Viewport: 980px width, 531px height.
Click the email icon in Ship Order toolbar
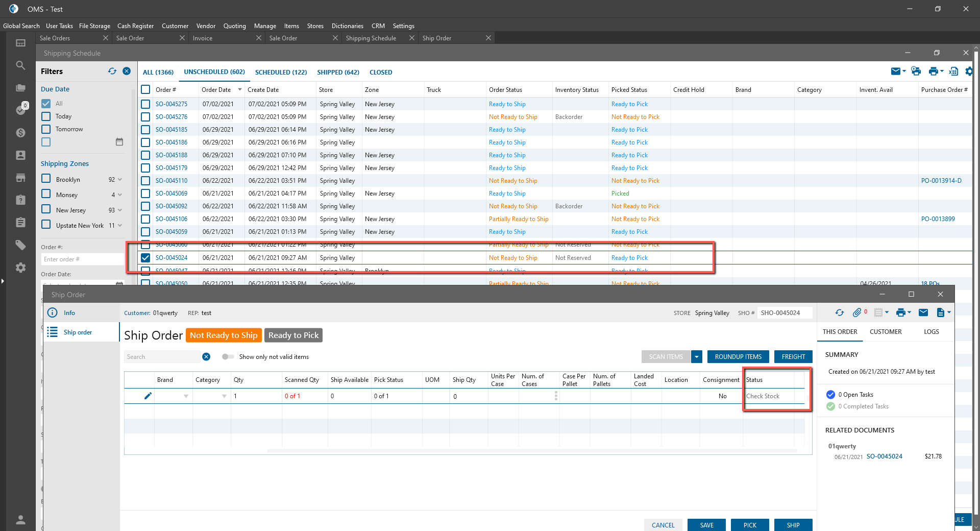tap(923, 312)
